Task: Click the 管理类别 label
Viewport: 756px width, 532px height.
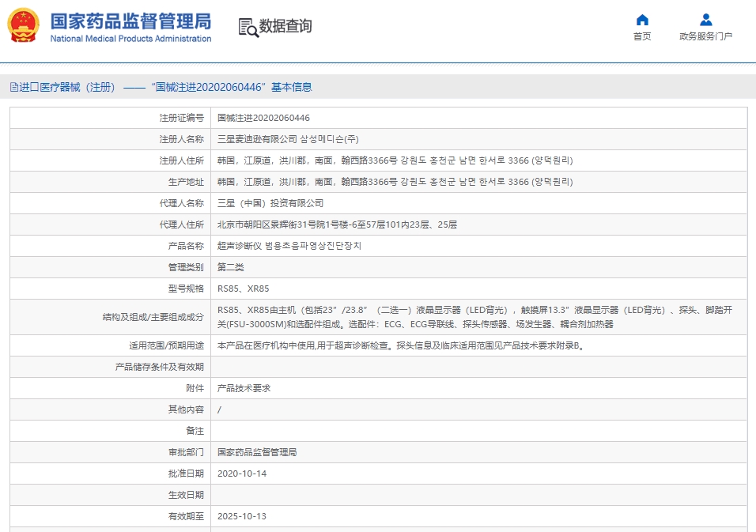Action: coord(186,267)
